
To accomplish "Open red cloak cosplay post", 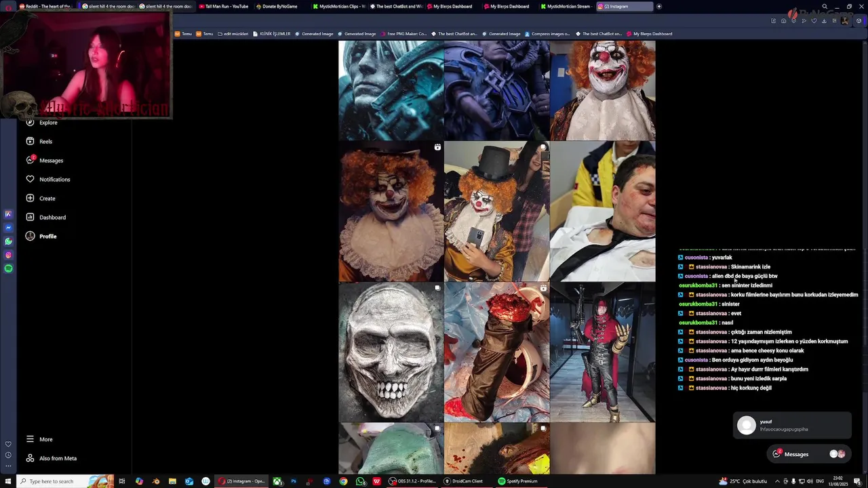I will tap(603, 352).
